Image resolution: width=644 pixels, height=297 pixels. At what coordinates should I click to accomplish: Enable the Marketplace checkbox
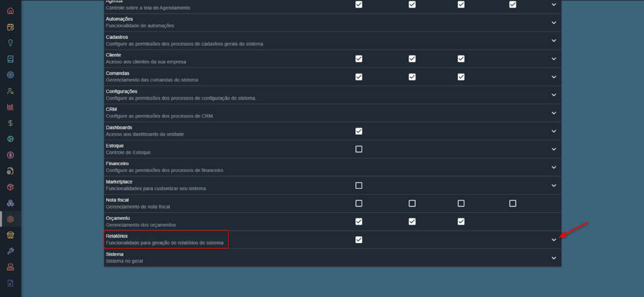pos(358,185)
